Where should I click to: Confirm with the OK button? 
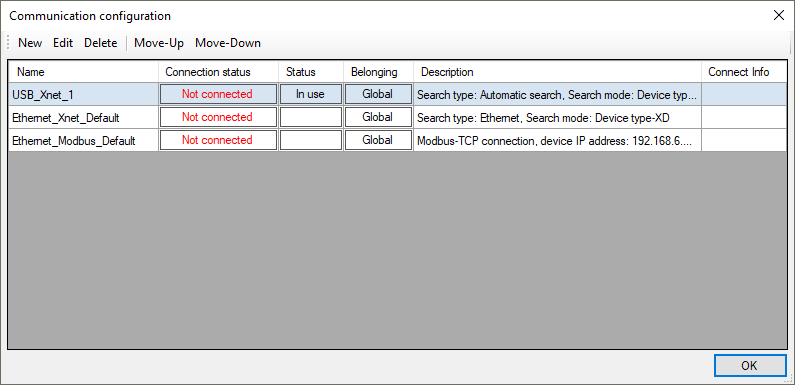pos(750,366)
